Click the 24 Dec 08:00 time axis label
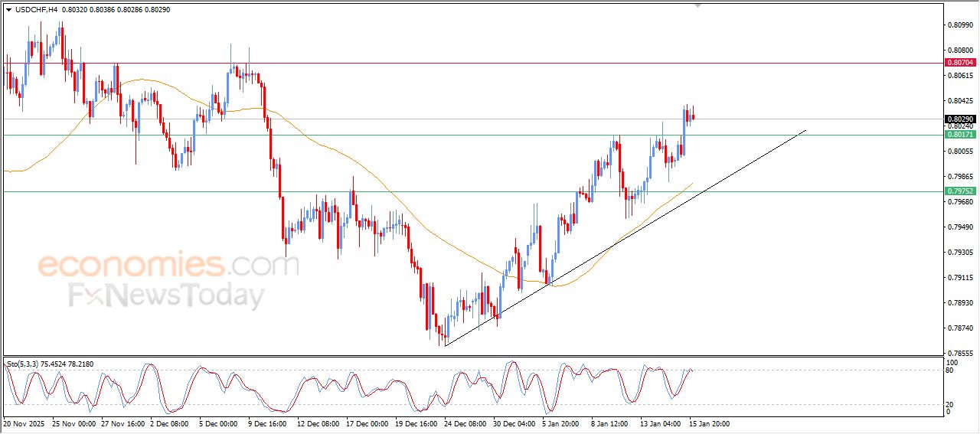The height and width of the screenshot is (434, 980). pos(465,423)
